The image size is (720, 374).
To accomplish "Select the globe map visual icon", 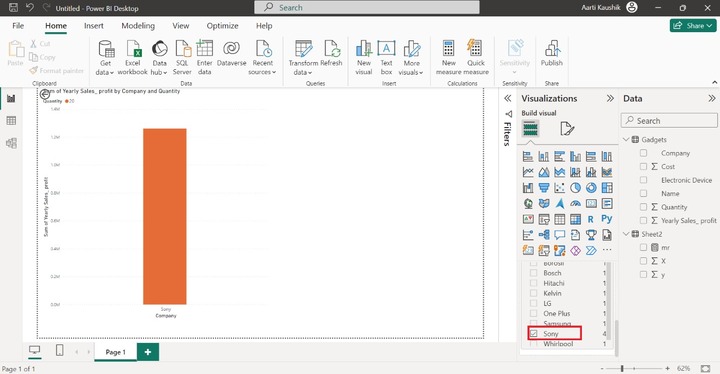I will (x=528, y=204).
